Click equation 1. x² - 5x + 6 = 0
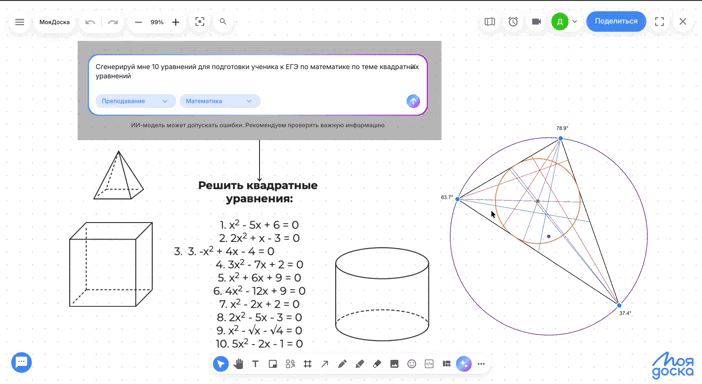Viewport: 702px width, 384px height. (x=259, y=225)
